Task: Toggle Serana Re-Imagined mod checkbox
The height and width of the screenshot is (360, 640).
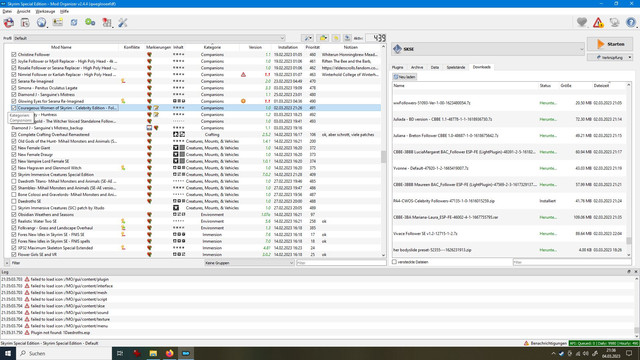Action: click(x=14, y=81)
